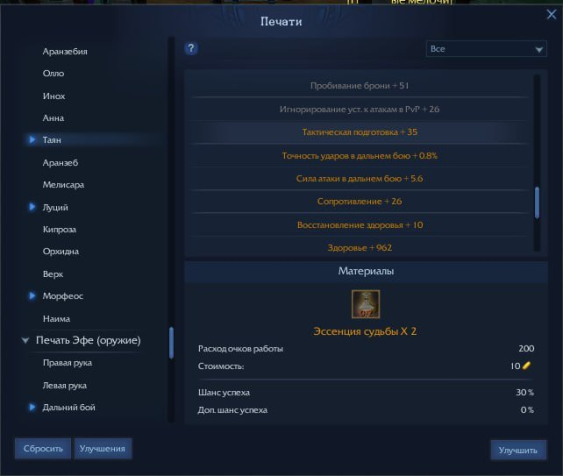Click the dropdown arrow of the Все filter

539,50
